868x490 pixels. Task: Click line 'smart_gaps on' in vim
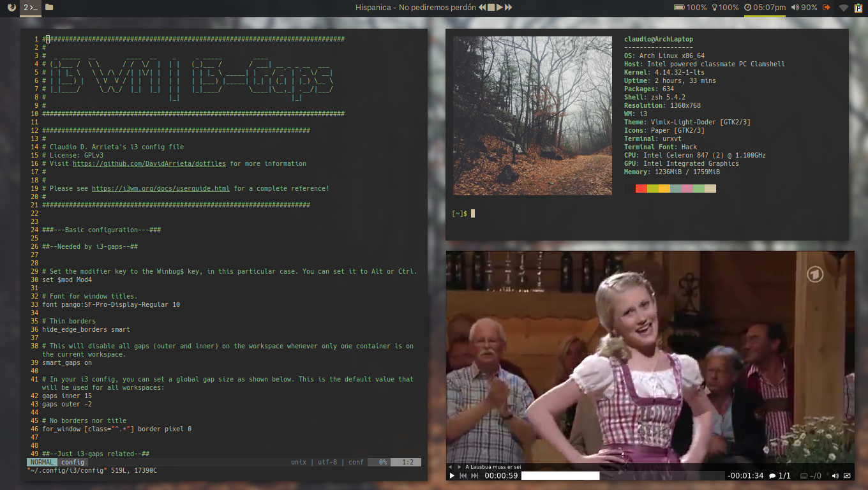pos(67,362)
